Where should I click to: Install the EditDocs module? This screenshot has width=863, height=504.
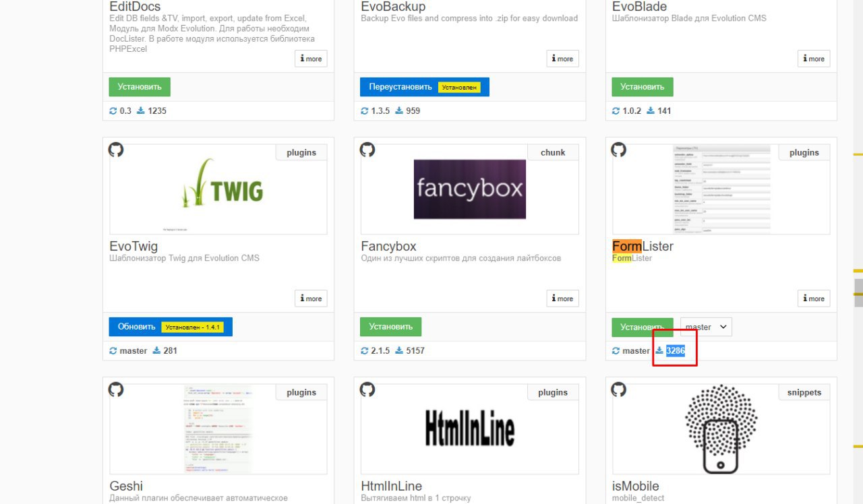(140, 87)
